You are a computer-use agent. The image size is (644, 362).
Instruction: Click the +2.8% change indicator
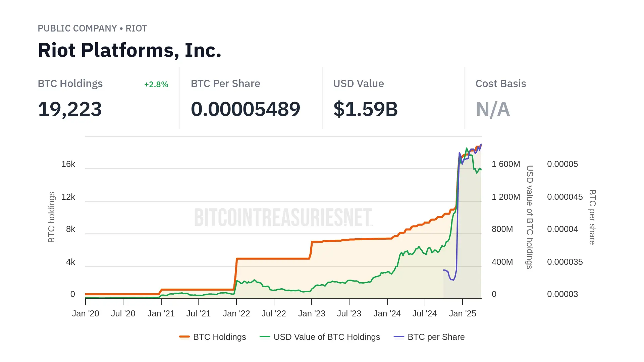click(x=156, y=84)
